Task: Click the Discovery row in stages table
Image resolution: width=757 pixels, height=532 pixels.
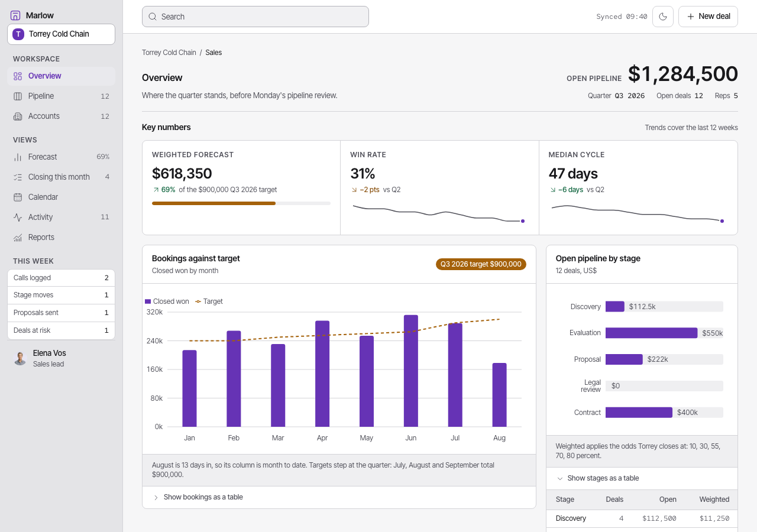Action: [642, 518]
